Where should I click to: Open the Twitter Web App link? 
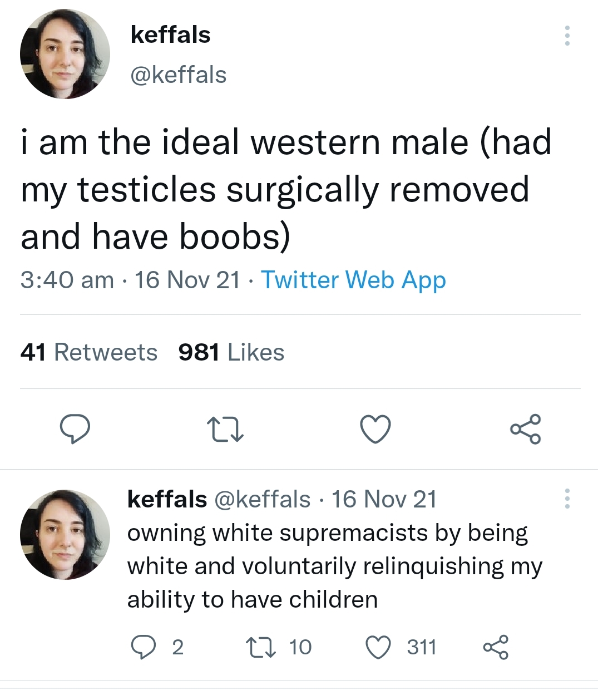(x=353, y=280)
